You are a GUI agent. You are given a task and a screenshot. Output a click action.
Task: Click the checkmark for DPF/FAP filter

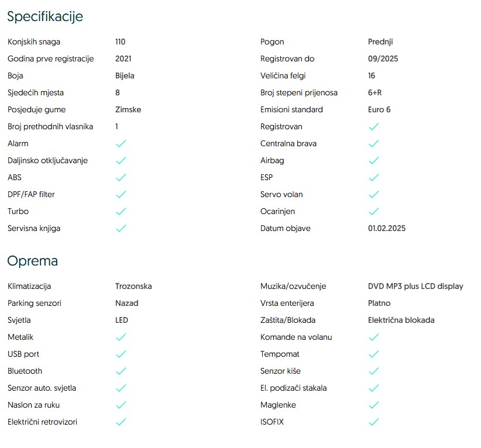pyautogui.click(x=121, y=194)
